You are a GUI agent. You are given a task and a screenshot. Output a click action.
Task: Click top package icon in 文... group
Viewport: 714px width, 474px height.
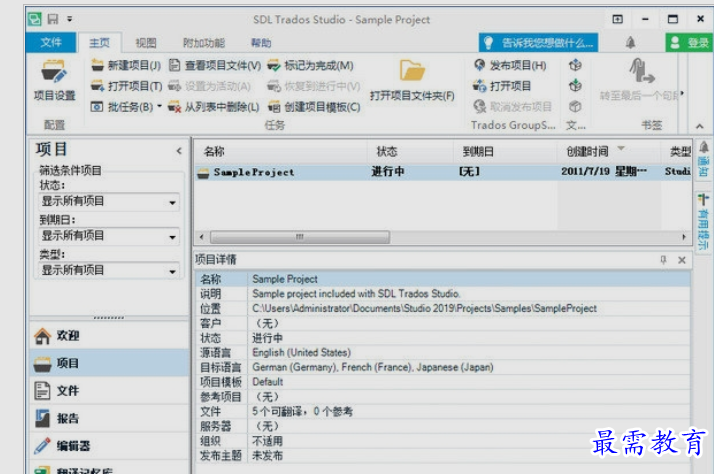pos(575,66)
